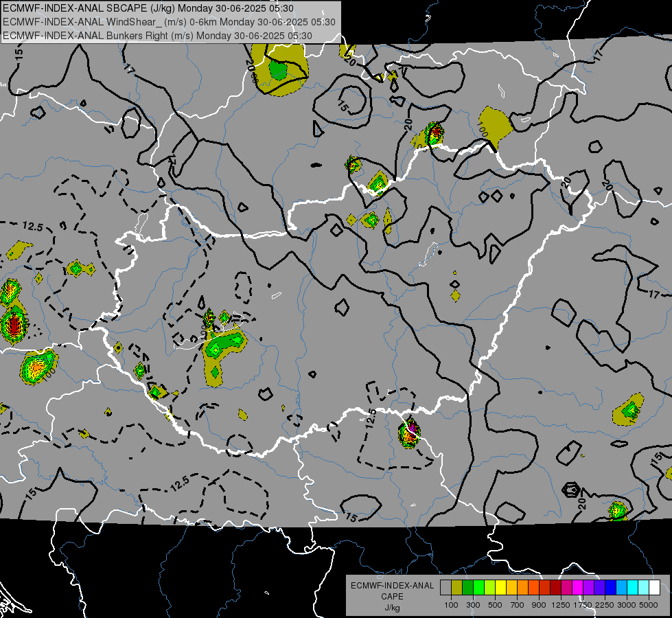
Task: Click the 300 legend tick value
Action: coord(473,605)
